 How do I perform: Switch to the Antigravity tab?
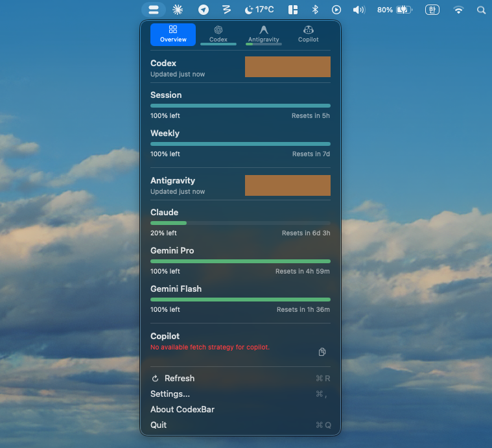point(264,34)
